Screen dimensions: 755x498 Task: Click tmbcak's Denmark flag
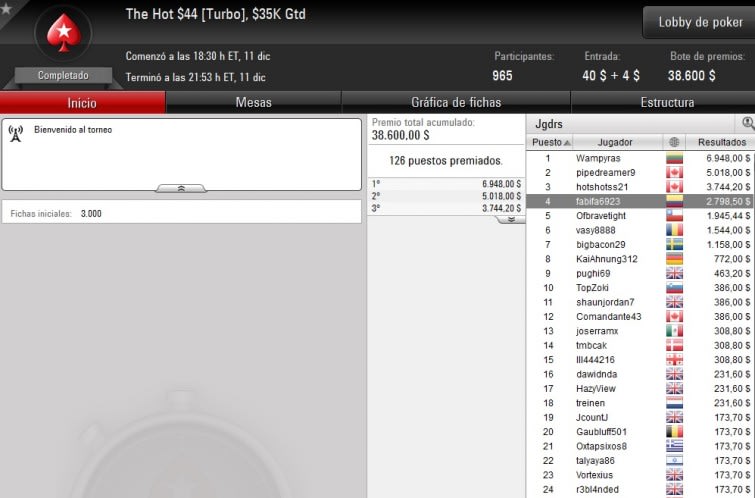675,345
